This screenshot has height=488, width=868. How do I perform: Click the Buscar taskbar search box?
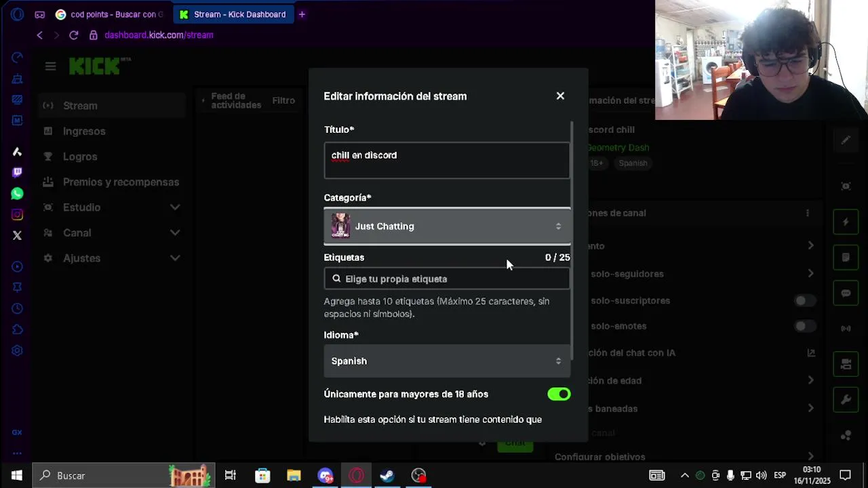124,476
